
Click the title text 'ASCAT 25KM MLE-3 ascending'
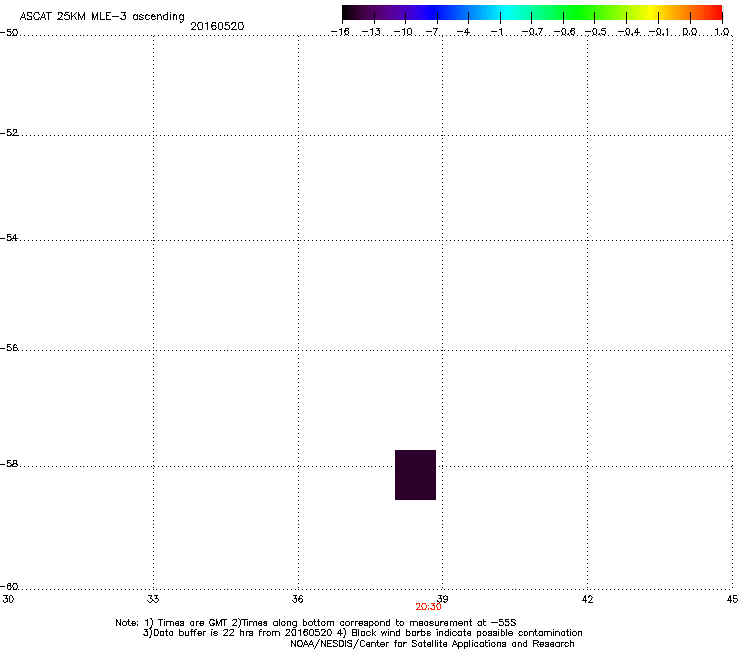click(102, 17)
